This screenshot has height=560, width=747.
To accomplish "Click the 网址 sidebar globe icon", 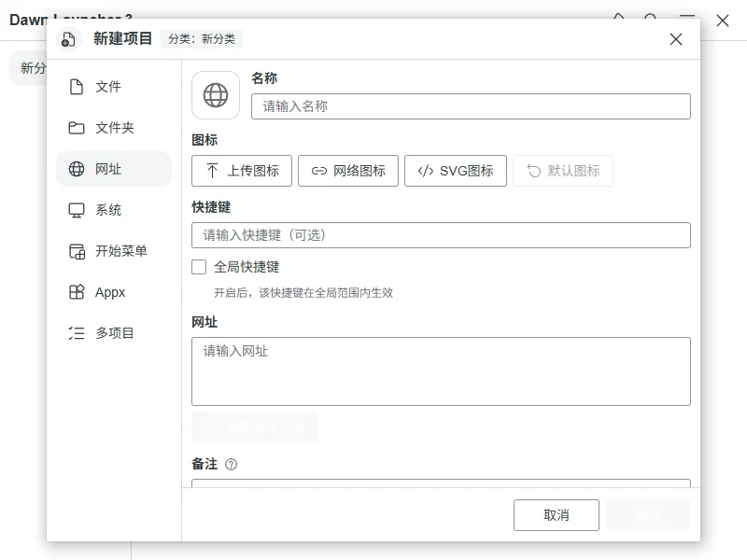I will click(x=77, y=169).
